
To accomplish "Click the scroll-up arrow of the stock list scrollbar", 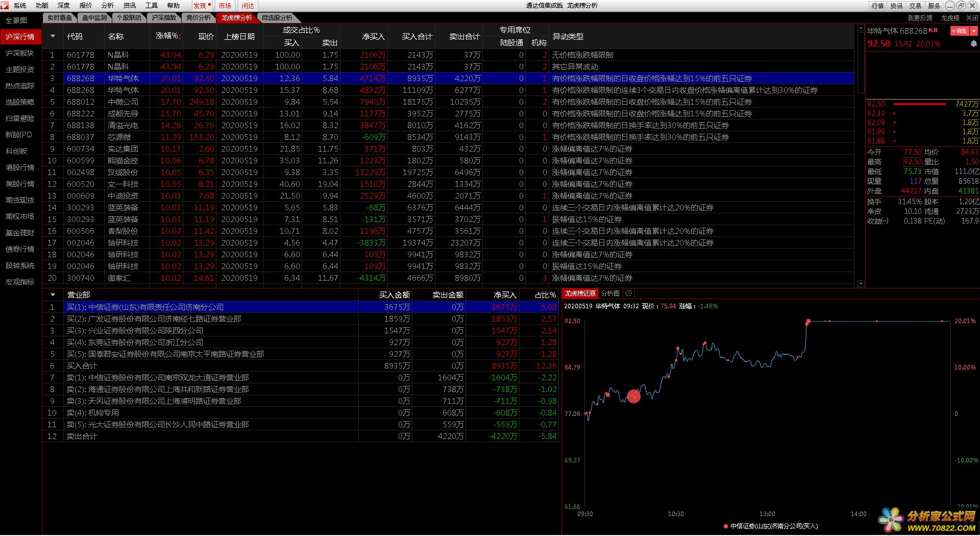I will pos(861,27).
